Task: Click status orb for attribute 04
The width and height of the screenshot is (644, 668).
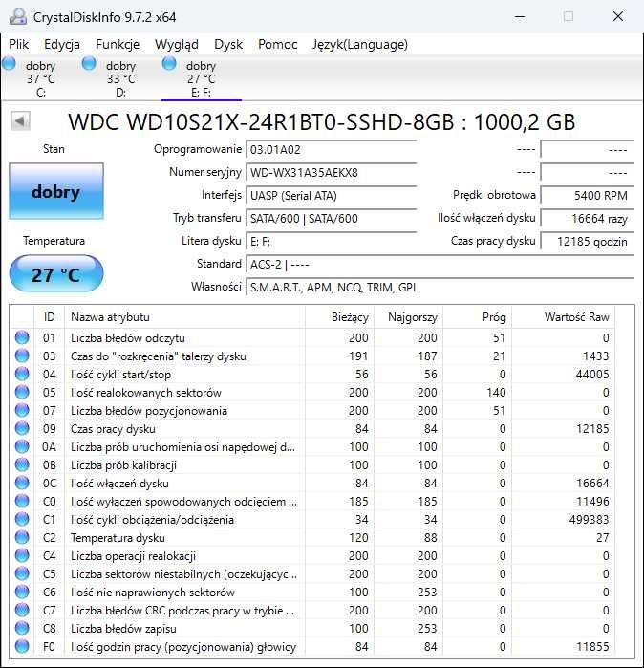Action: click(22, 374)
